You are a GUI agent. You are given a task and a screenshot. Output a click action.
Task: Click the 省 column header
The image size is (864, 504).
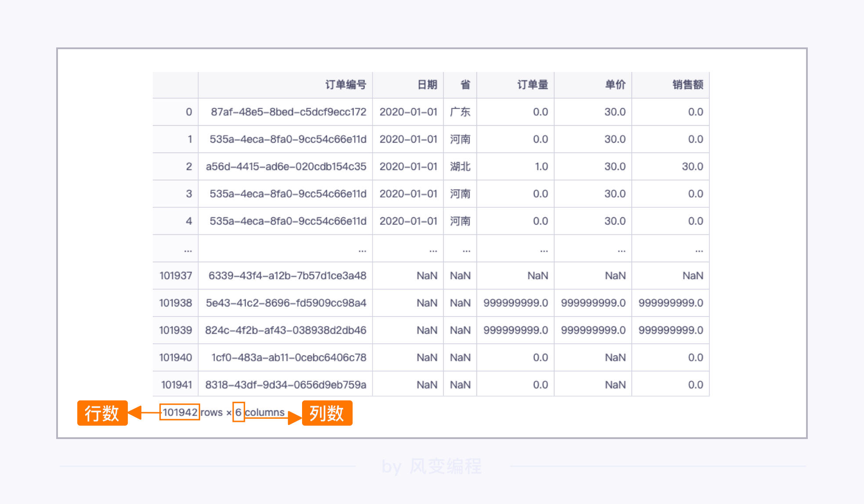465,85
